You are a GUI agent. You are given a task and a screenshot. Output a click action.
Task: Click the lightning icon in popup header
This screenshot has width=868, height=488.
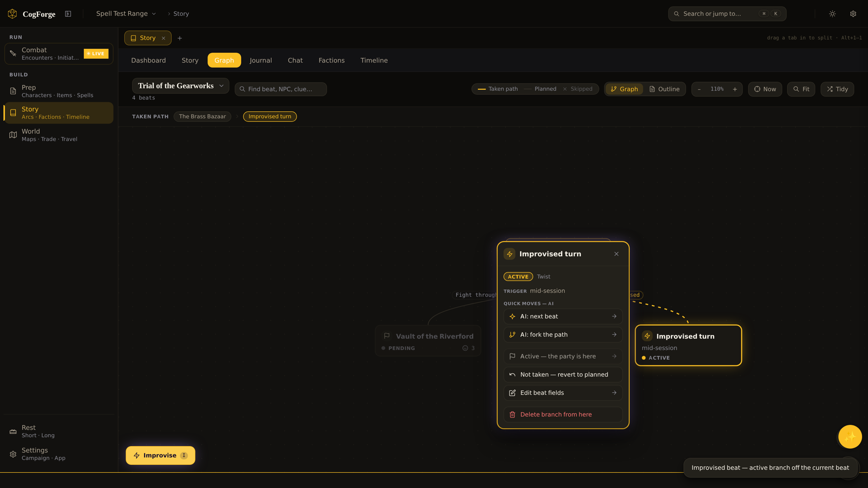(x=509, y=254)
